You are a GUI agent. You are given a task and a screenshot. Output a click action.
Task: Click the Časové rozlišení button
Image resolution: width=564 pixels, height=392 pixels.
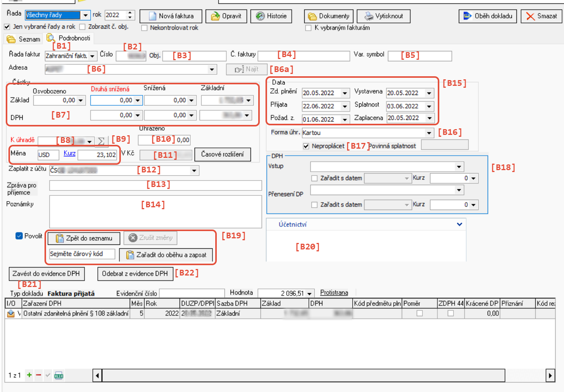coord(223,154)
